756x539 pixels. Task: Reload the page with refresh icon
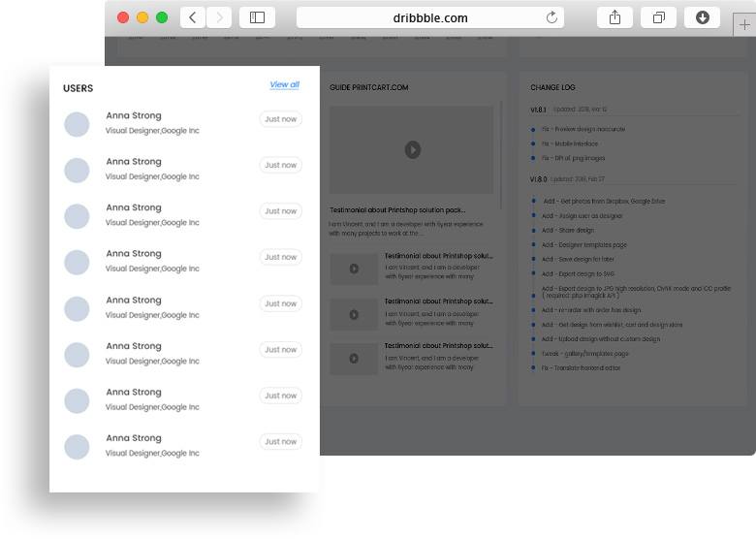552,17
